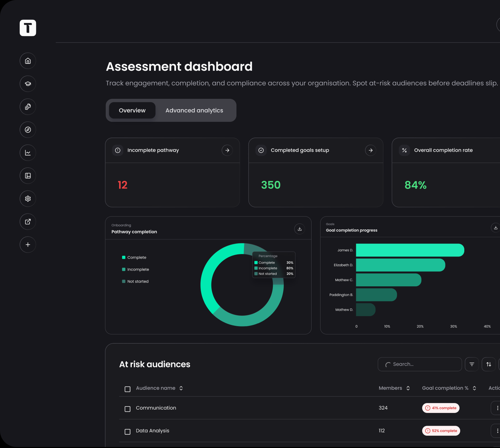
Task: Download the Pathway completion chart
Action: [x=300, y=229]
